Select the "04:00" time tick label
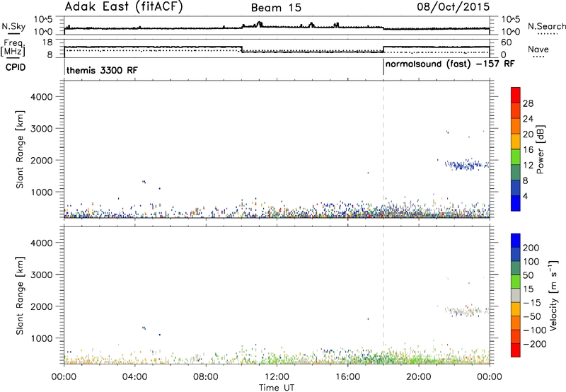 click(x=135, y=377)
